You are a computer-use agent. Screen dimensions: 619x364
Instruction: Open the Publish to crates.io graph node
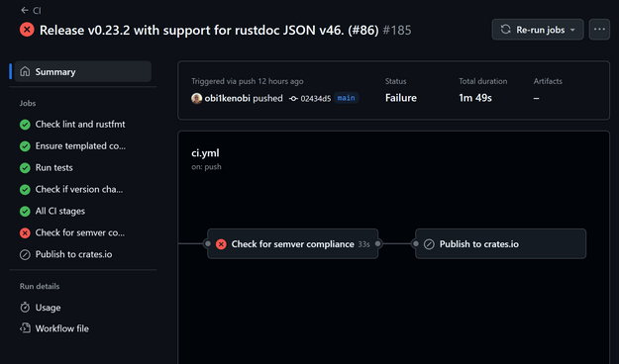(x=500, y=244)
